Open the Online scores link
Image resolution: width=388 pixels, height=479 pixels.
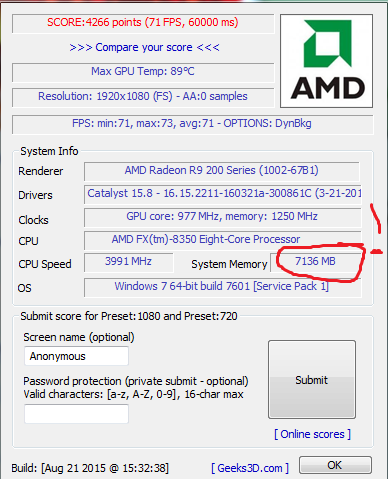(312, 434)
